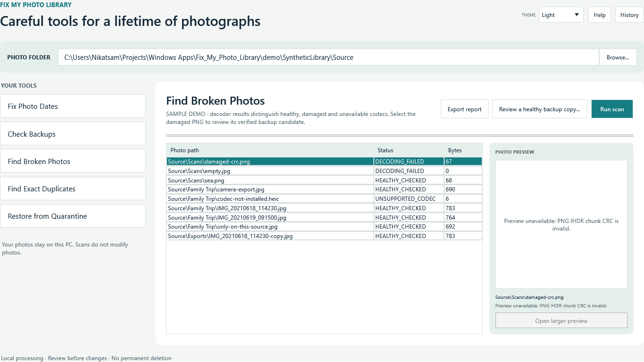Image resolution: width=644 pixels, height=362 pixels.
Task: Select the only-on-this-source.jpg row
Action: coord(324,227)
